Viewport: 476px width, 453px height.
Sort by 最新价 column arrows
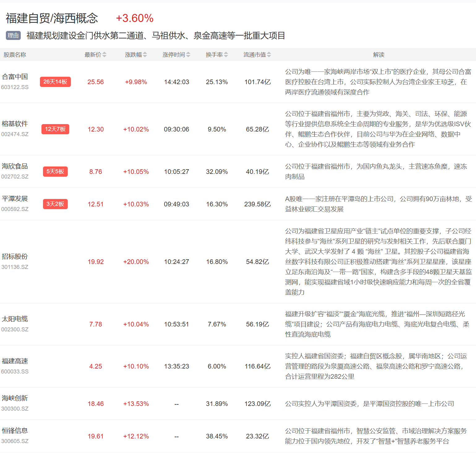[x=104, y=55]
